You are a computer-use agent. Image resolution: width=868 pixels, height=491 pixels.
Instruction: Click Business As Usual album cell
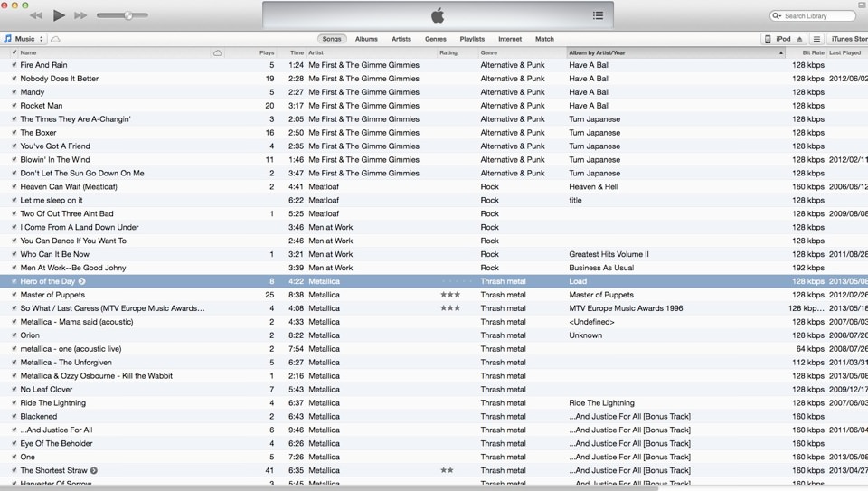pos(601,268)
